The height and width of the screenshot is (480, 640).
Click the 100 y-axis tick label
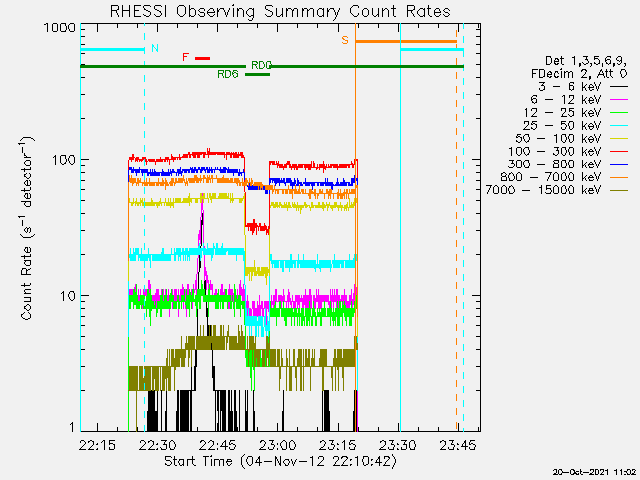pyautogui.click(x=64, y=160)
